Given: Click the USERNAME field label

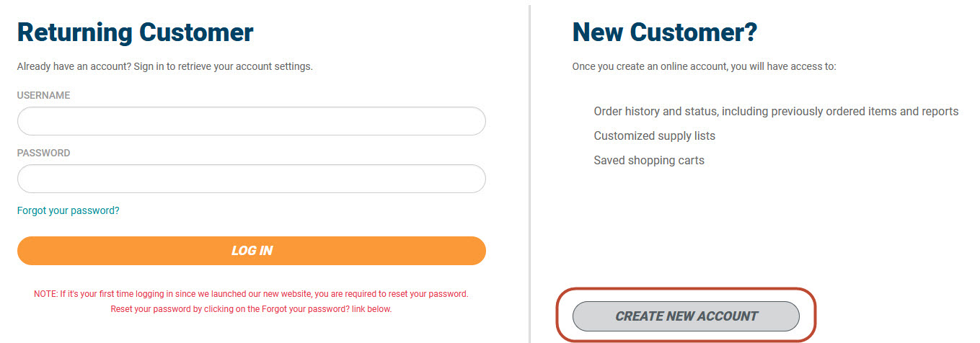Looking at the screenshot, I should tap(44, 95).
